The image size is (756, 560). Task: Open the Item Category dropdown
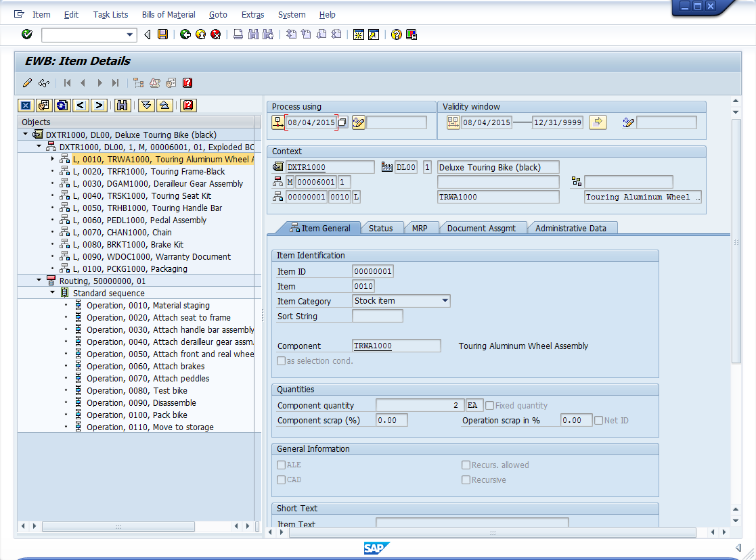point(445,301)
